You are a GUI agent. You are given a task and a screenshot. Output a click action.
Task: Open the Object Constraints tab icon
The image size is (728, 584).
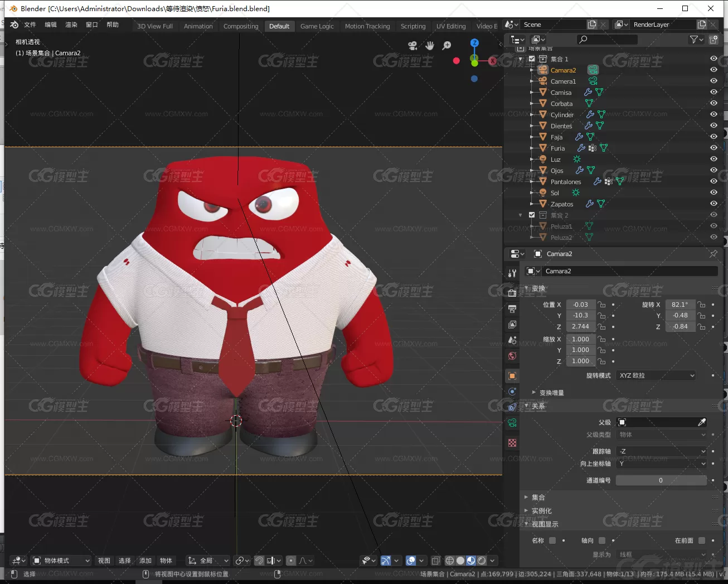tap(512, 407)
